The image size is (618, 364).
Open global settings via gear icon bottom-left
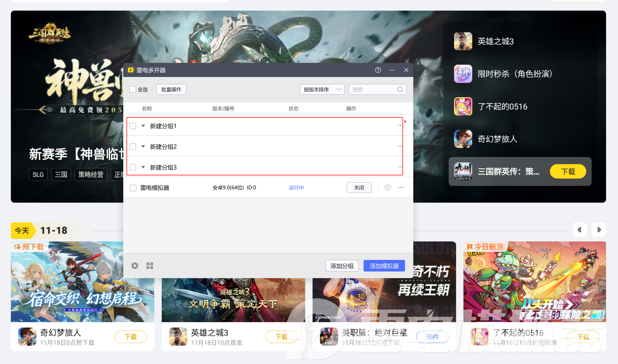click(135, 266)
